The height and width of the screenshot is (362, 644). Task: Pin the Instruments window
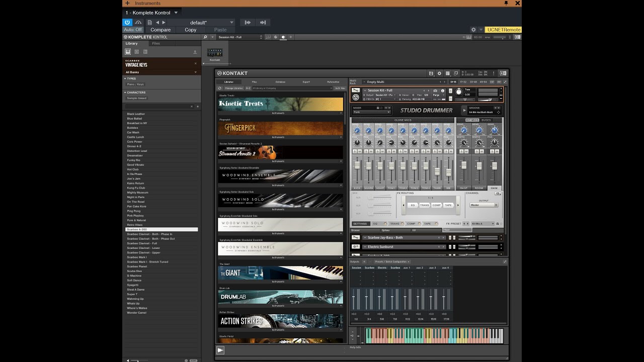(x=506, y=3)
